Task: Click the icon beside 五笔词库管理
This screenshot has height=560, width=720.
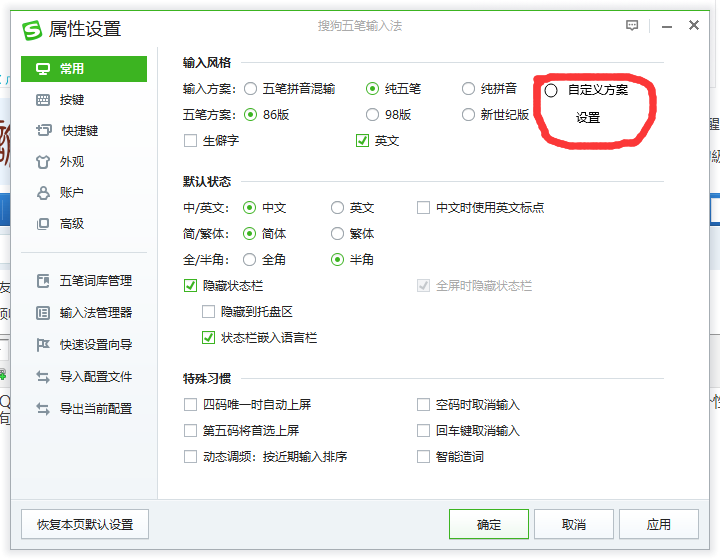Action: 43,280
